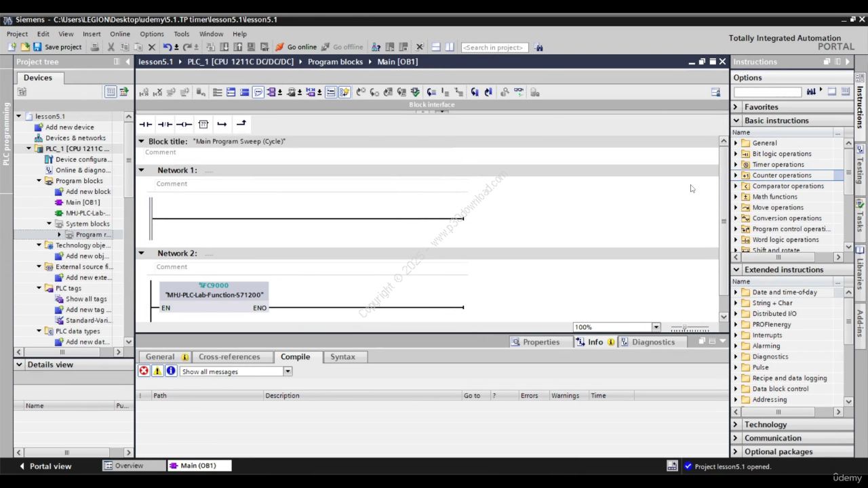The image size is (868, 488).
Task: Click the Go online button
Action: [296, 47]
